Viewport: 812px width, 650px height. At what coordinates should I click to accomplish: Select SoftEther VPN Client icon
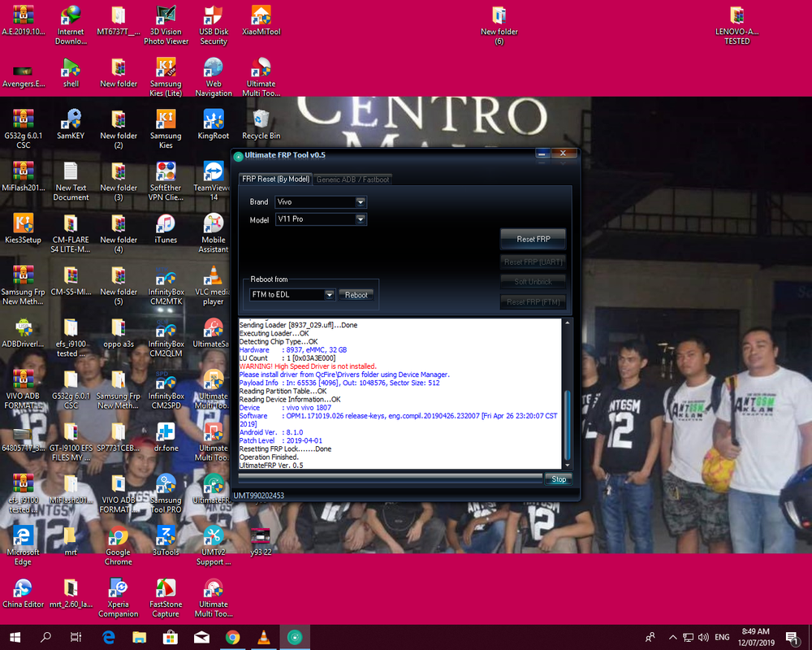click(x=166, y=181)
